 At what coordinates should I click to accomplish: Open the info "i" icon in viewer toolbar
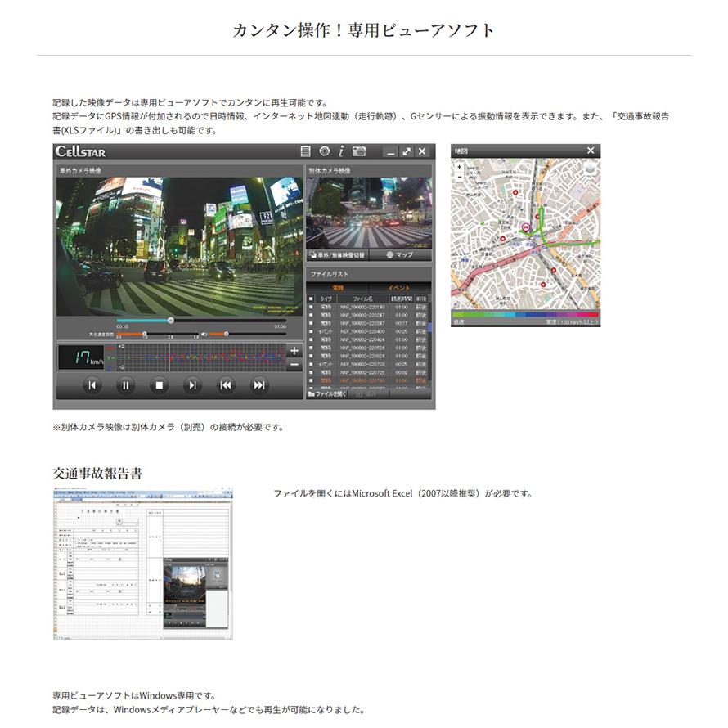pyautogui.click(x=341, y=151)
